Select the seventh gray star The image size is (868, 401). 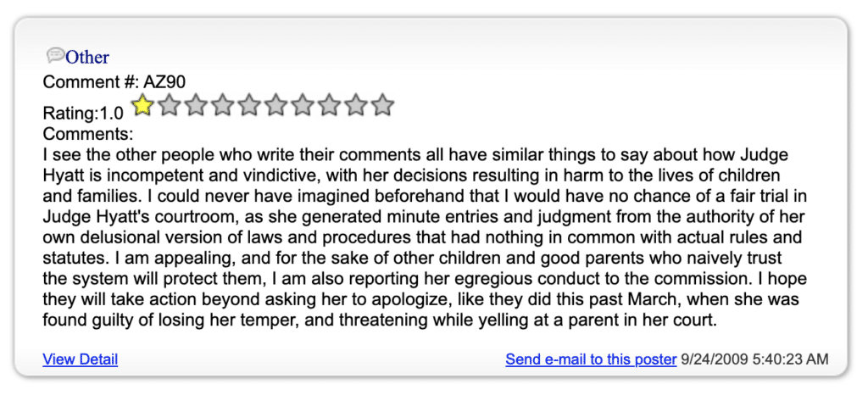[x=303, y=104]
